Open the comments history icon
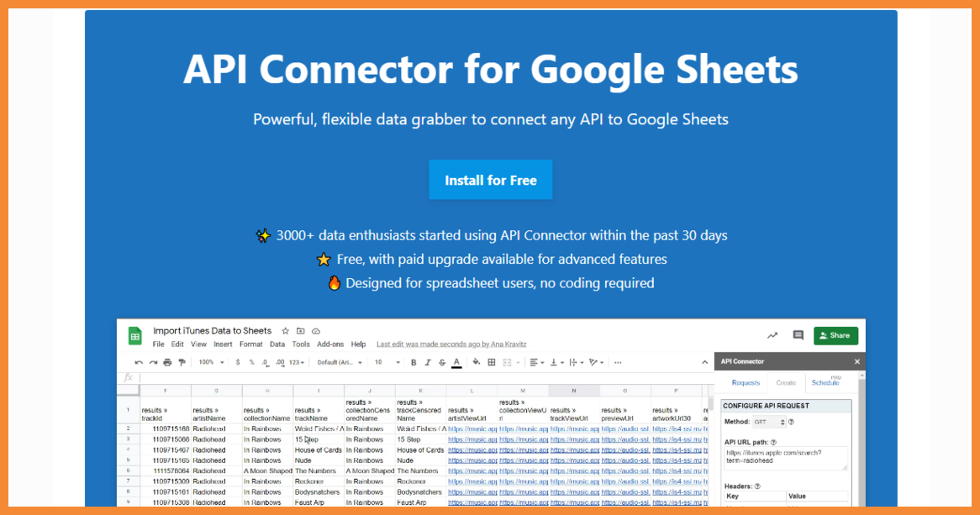Viewport: 980px width, 515px height. point(798,335)
